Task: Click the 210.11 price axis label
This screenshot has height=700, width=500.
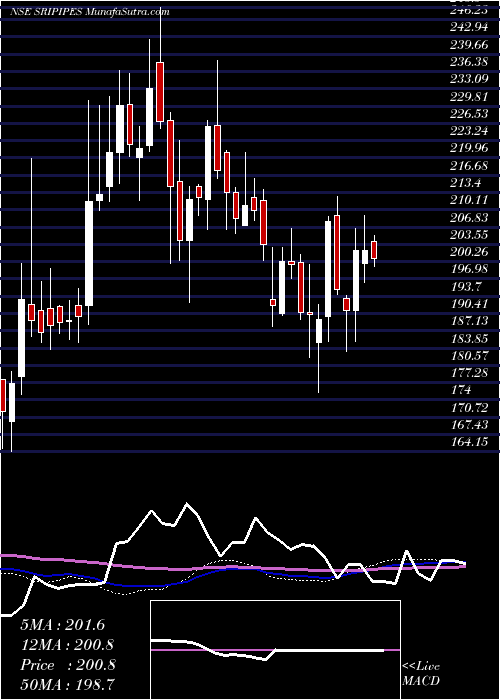Action: [468, 200]
